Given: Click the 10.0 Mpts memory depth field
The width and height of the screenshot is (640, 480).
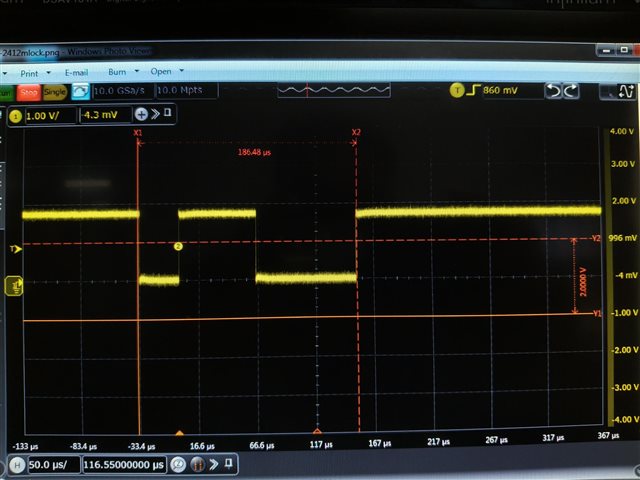Looking at the screenshot, I should click(x=186, y=90).
